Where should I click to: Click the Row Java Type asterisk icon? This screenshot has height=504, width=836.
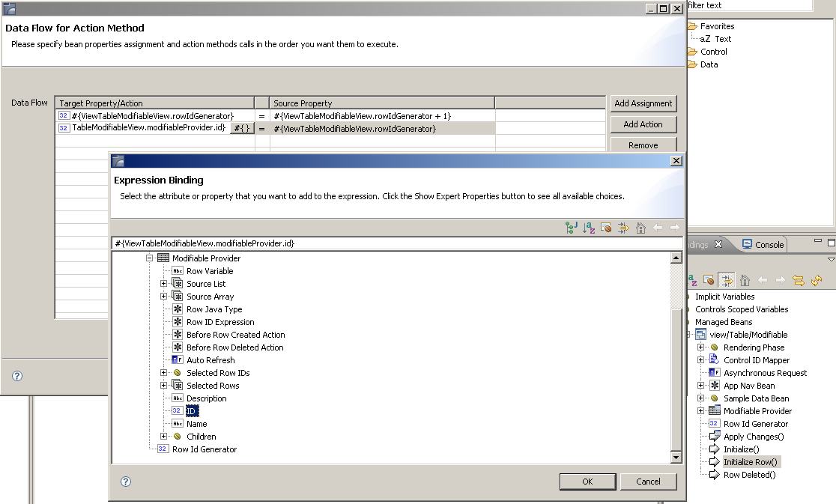(x=178, y=309)
